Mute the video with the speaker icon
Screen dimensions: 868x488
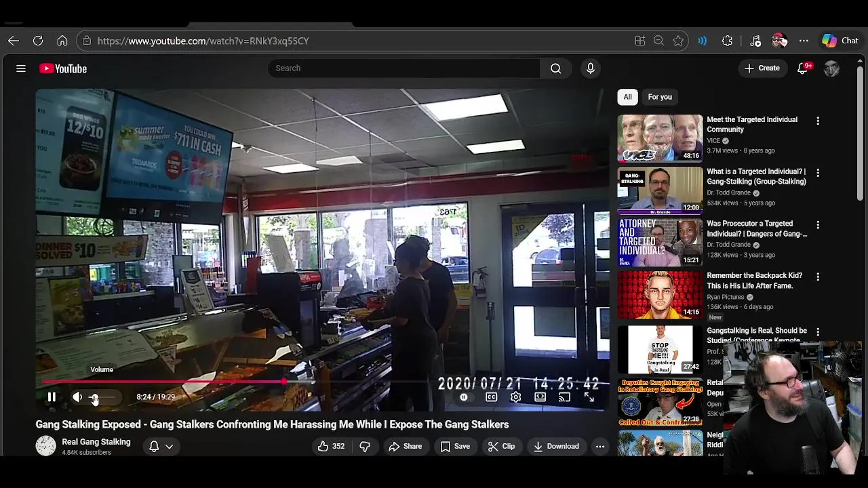(x=77, y=397)
